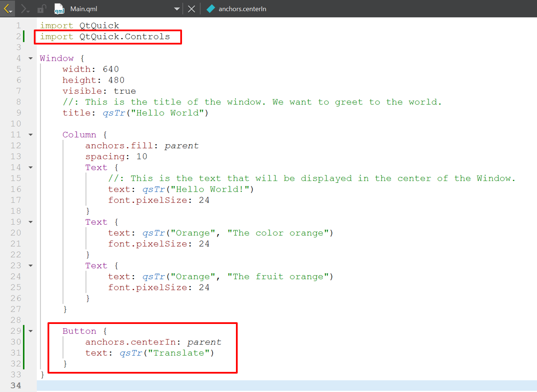Click the blue diamond symbol icon
This screenshot has height=392, width=537.
tap(210, 9)
